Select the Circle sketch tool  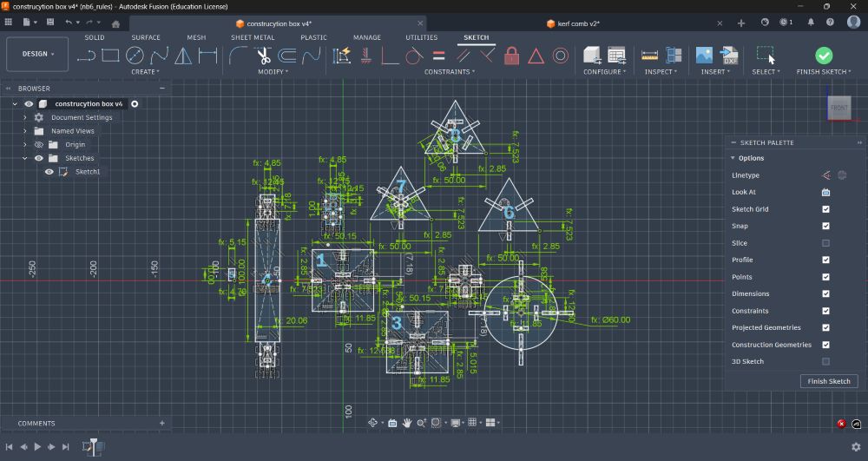click(x=135, y=56)
